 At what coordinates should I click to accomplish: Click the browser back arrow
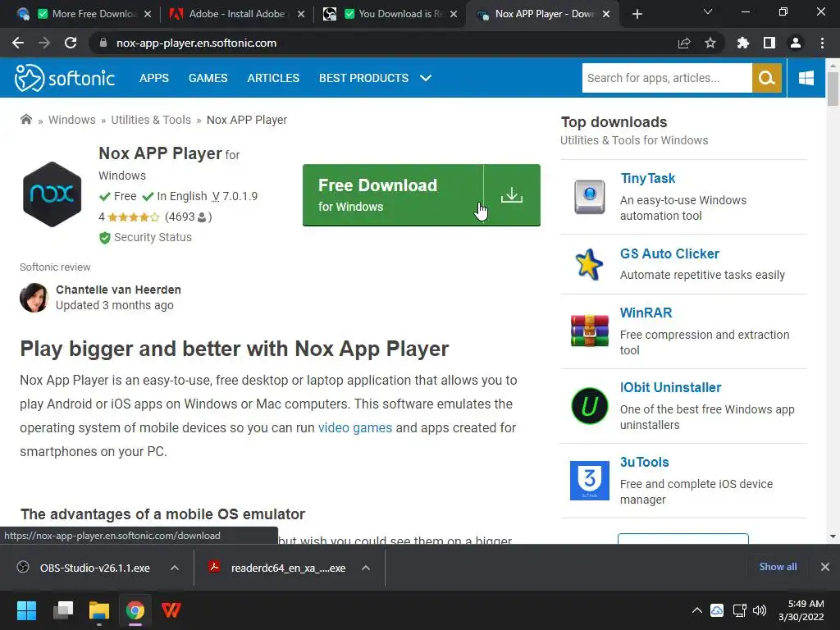pos(18,43)
